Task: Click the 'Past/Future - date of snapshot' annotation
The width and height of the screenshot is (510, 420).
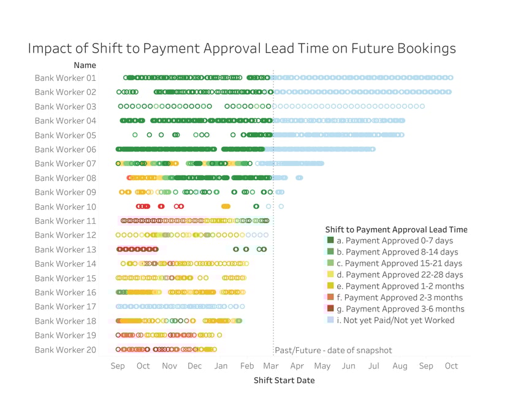Action: coord(333,351)
